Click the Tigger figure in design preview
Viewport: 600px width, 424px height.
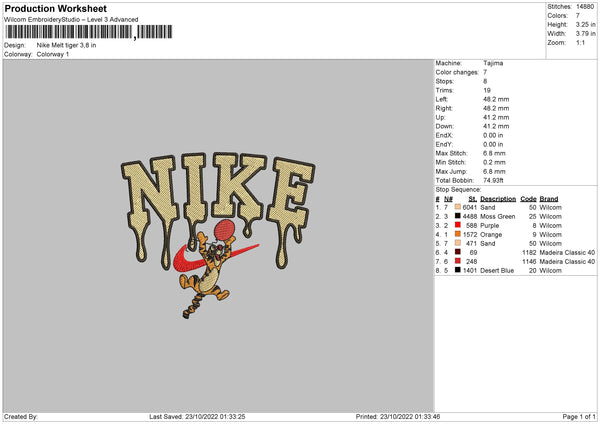click(x=205, y=274)
